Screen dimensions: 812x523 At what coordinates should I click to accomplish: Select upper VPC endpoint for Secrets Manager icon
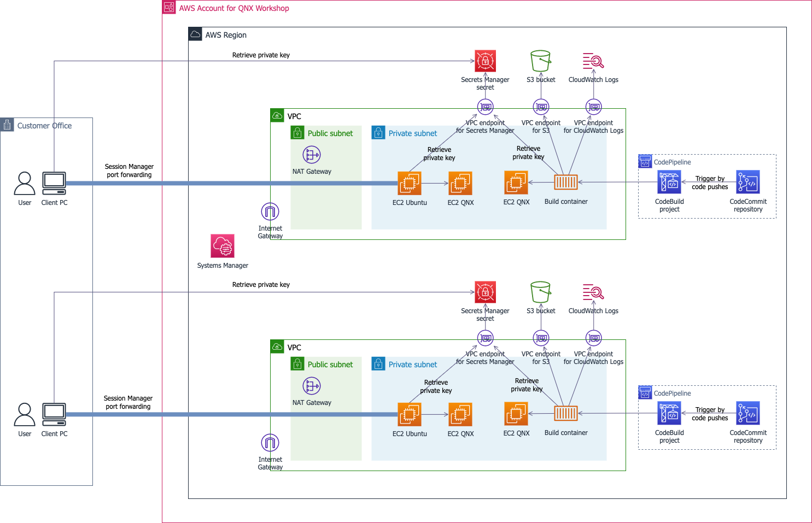[485, 107]
